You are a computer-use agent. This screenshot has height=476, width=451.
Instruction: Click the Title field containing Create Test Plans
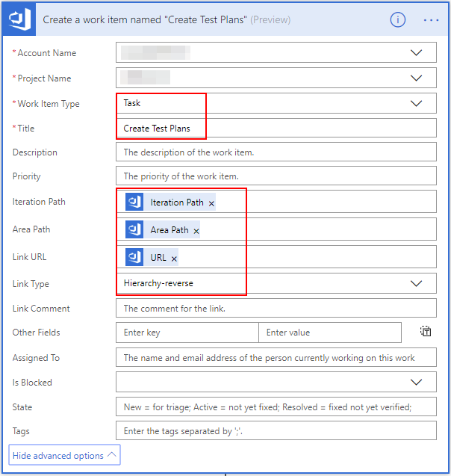(276, 129)
